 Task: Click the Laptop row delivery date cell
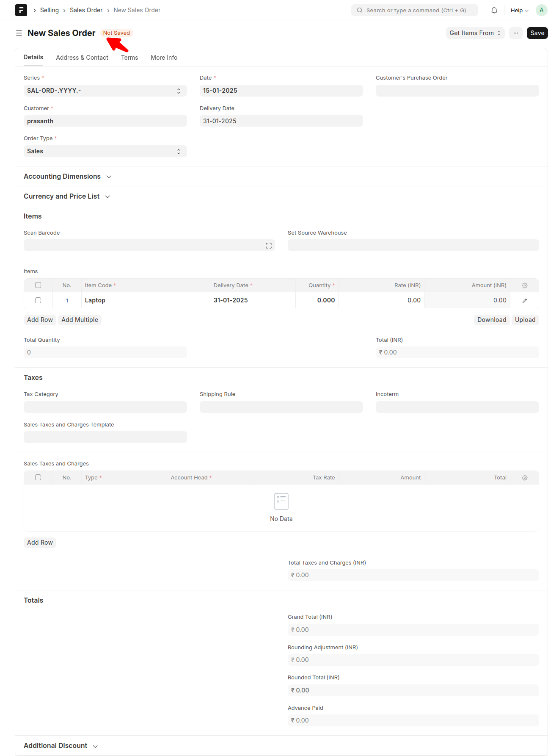pos(253,300)
